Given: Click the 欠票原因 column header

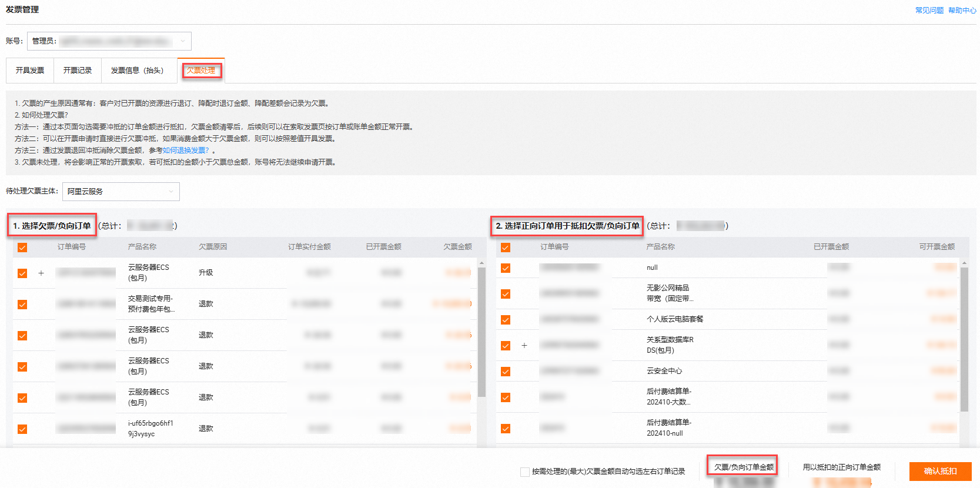Looking at the screenshot, I should point(213,247).
